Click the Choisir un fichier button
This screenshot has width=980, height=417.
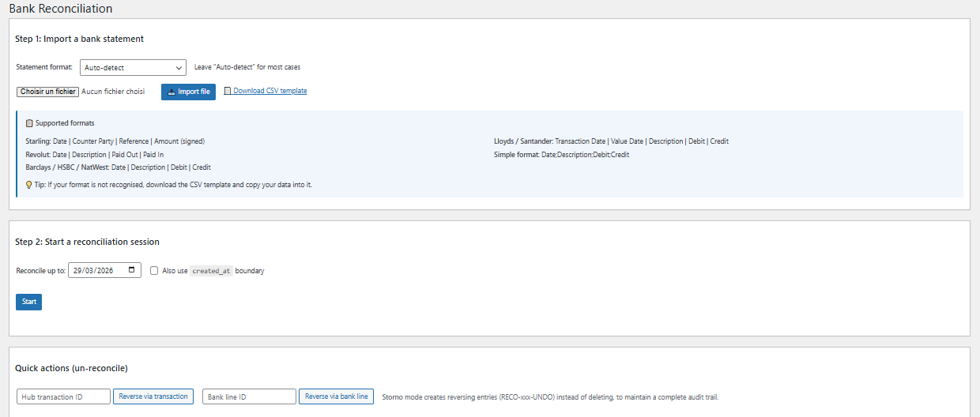[x=48, y=92]
